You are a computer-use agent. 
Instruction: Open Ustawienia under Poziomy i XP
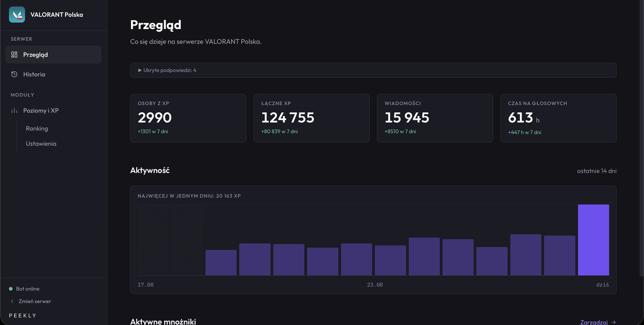coord(41,143)
